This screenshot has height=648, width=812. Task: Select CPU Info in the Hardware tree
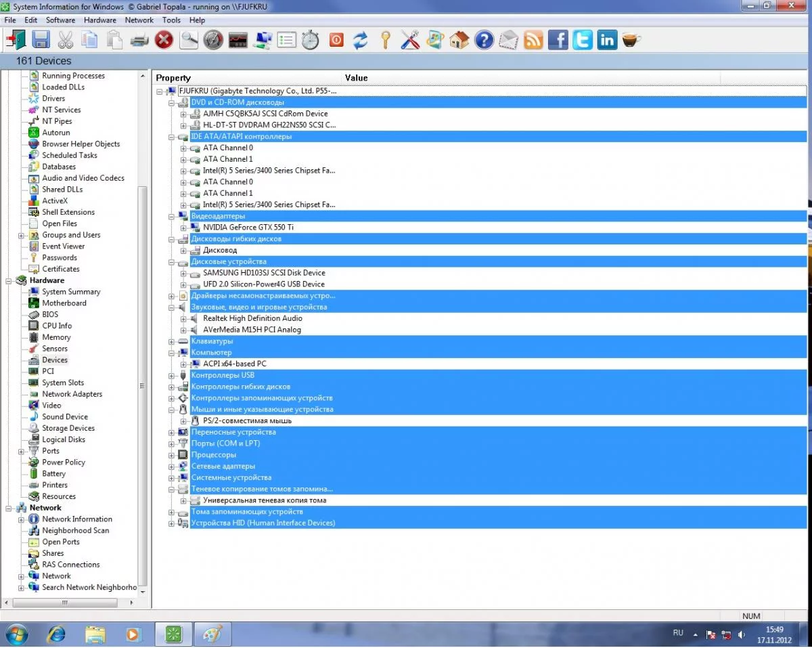57,326
